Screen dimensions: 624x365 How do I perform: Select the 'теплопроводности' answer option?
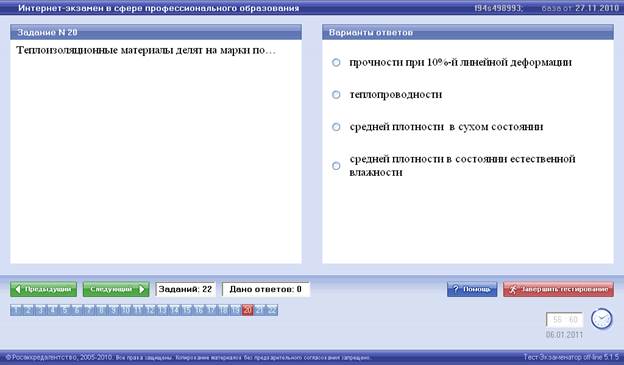336,95
